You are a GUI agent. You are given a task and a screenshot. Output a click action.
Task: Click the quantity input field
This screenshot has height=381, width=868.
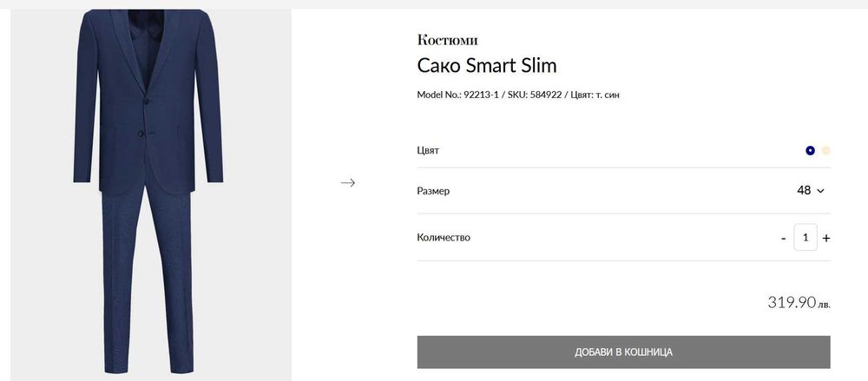pos(806,237)
